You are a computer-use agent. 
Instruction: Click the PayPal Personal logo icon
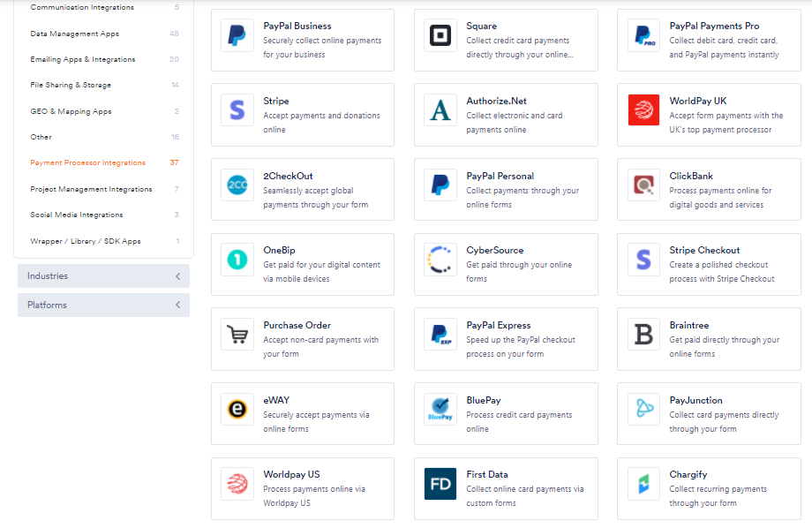(x=440, y=185)
